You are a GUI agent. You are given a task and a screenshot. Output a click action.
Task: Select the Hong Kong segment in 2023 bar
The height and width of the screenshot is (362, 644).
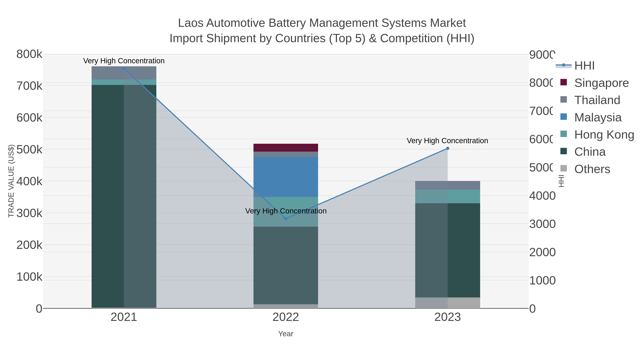pyautogui.click(x=448, y=196)
